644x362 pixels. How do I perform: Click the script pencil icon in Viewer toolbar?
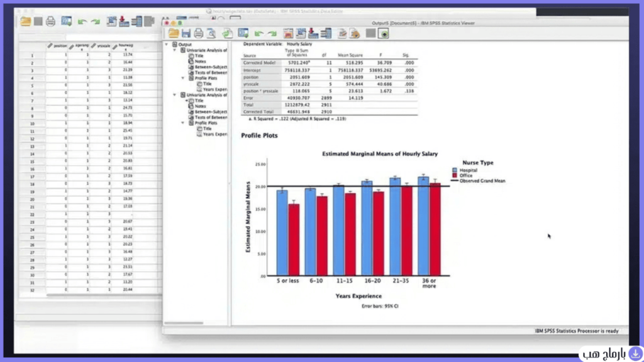click(342, 34)
